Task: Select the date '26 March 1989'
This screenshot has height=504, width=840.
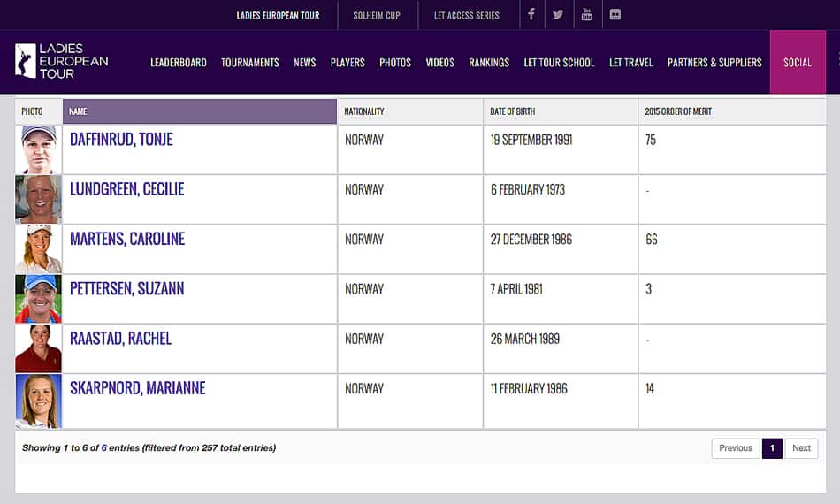Action: (x=525, y=340)
